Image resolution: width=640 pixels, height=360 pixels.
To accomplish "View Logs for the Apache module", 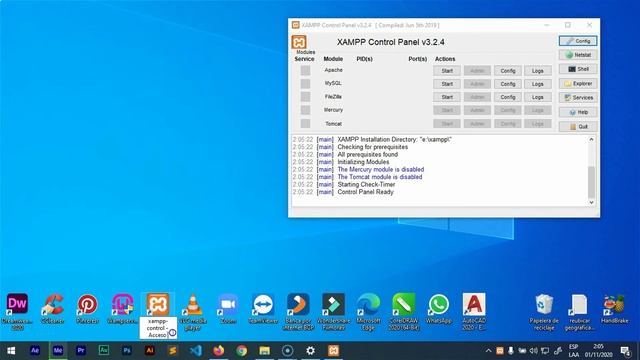I will 538,71.
